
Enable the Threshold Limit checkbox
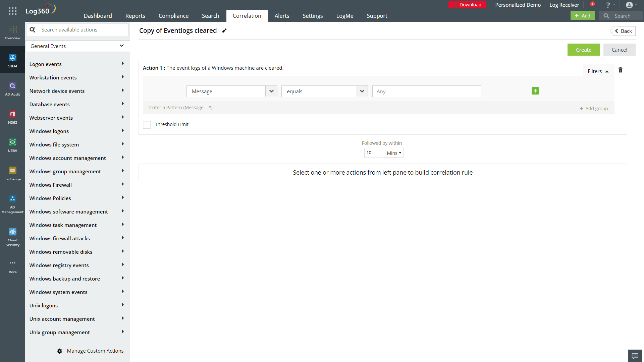pos(147,125)
